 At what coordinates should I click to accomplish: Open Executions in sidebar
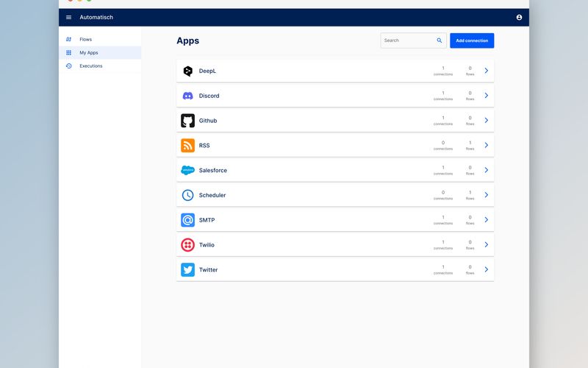click(100, 66)
